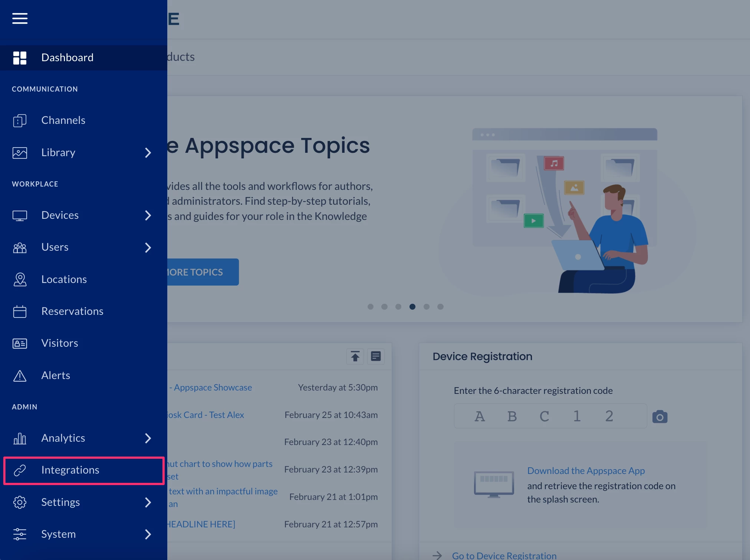Click the registration code input field
This screenshot has height=560, width=750.
tap(550, 416)
